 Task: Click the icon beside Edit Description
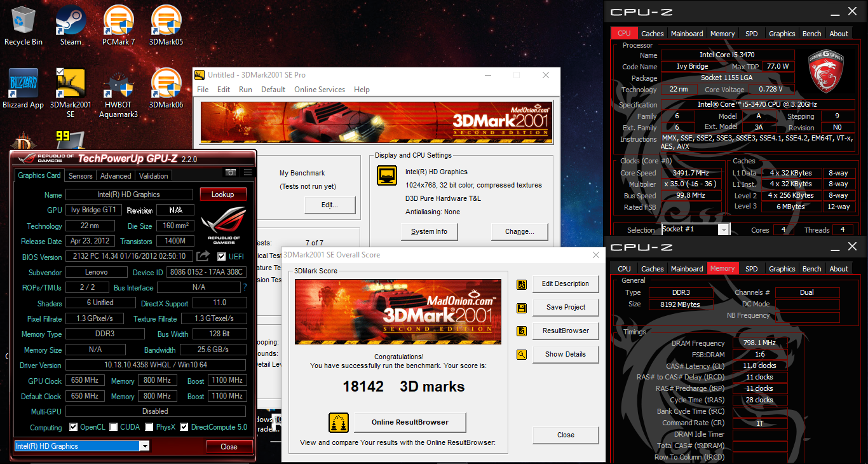[522, 284]
